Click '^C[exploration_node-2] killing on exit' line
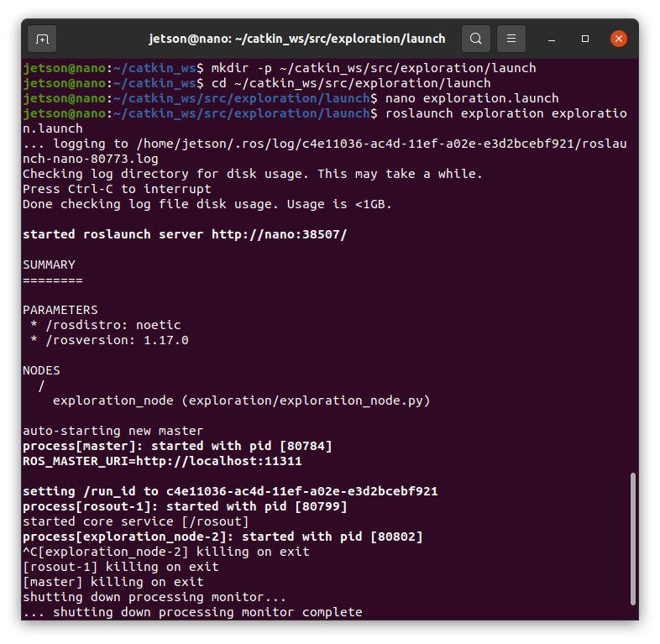Viewport: 660px width, 644px height. point(166,552)
